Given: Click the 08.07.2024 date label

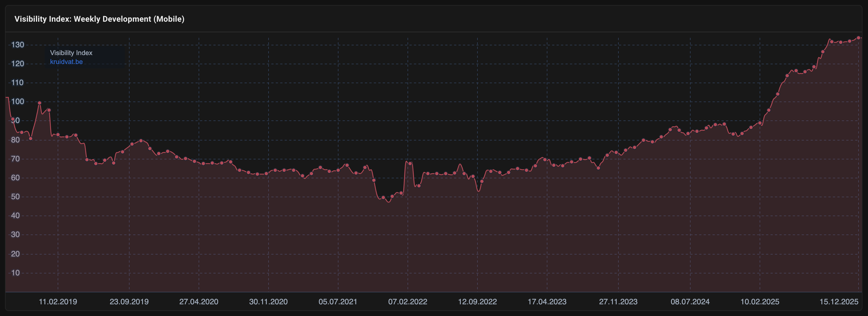Looking at the screenshot, I should click(x=690, y=302).
